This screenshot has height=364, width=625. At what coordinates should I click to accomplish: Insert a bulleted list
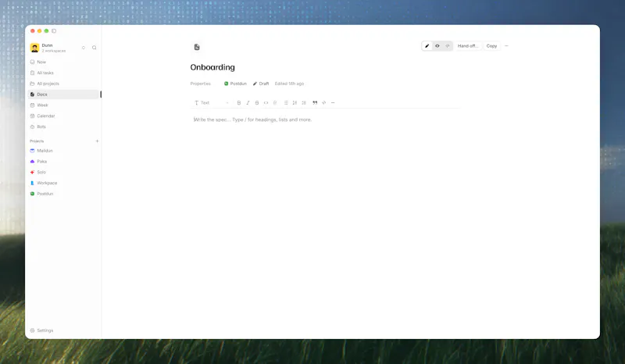coord(286,103)
